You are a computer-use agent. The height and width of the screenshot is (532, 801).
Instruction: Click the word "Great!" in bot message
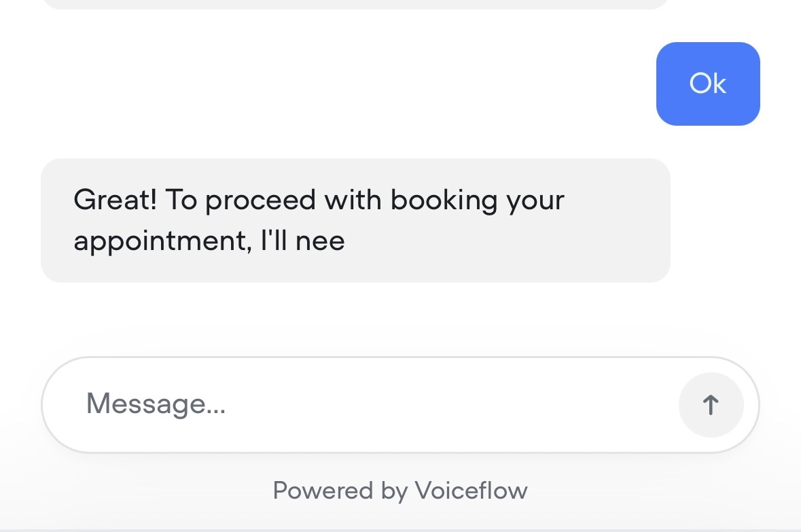click(x=115, y=200)
